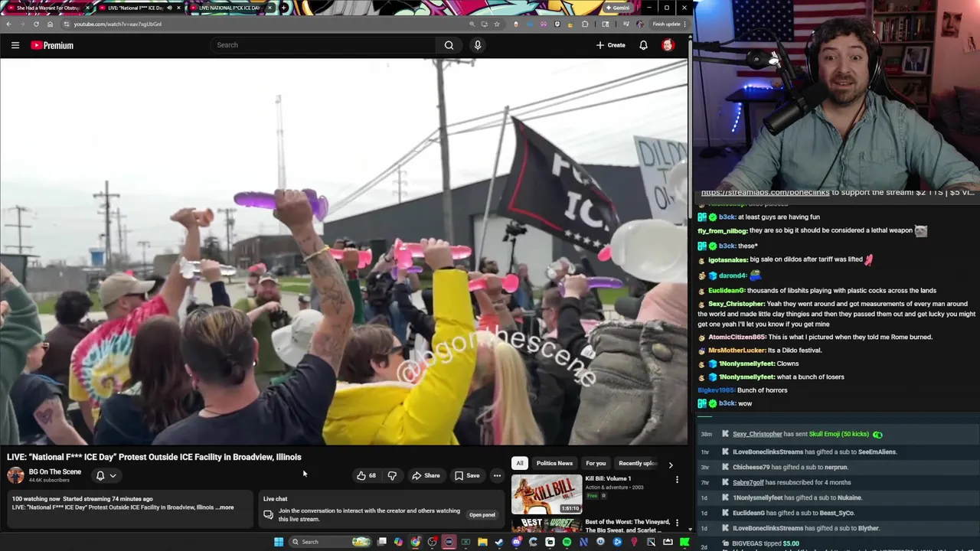Click the streamlabs.com/boneclinks link in overlay

coord(765,193)
